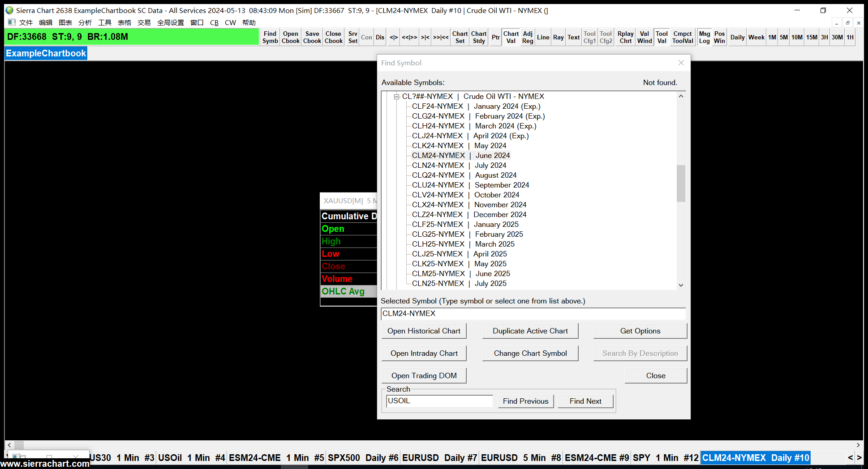Click the symbol list scrollbar thumb
This screenshot has height=469, width=868.
coord(681,183)
